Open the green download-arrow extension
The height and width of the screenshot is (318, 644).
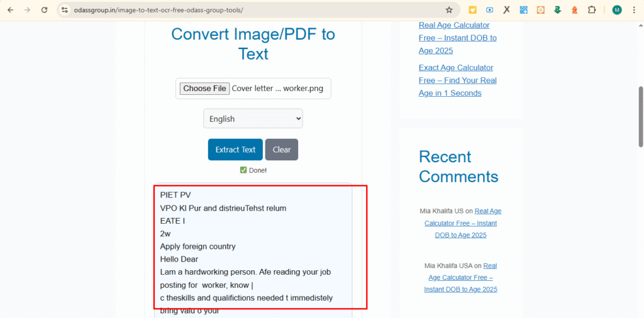557,10
